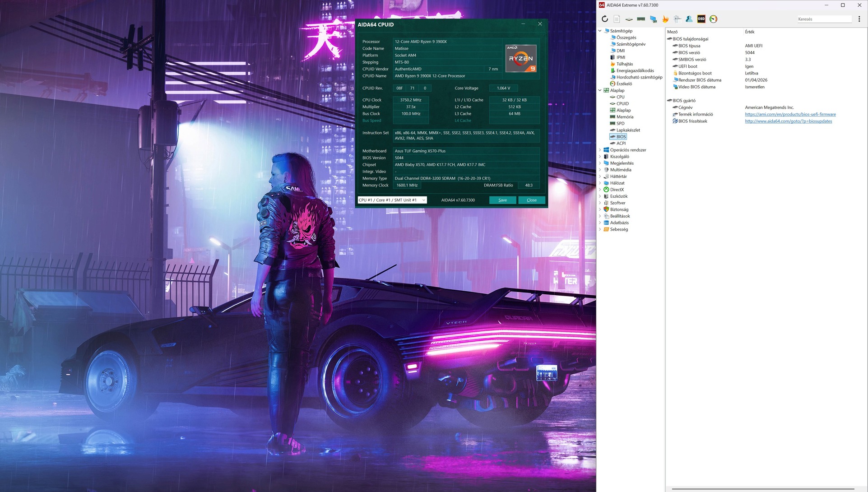Open the monitor diagnostics toolbar icon
Image resolution: width=868 pixels, height=492 pixels.
pyautogui.click(x=653, y=19)
